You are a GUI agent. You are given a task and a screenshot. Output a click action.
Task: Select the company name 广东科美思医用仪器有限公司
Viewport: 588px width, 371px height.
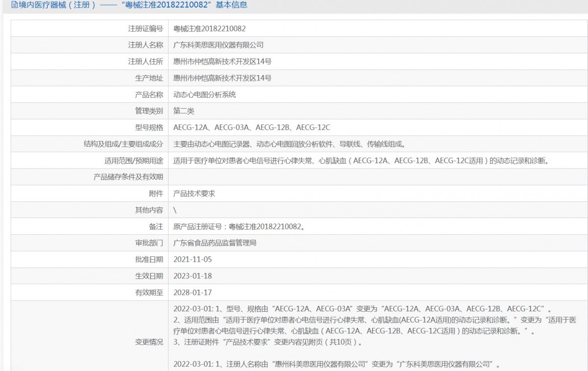(219, 45)
